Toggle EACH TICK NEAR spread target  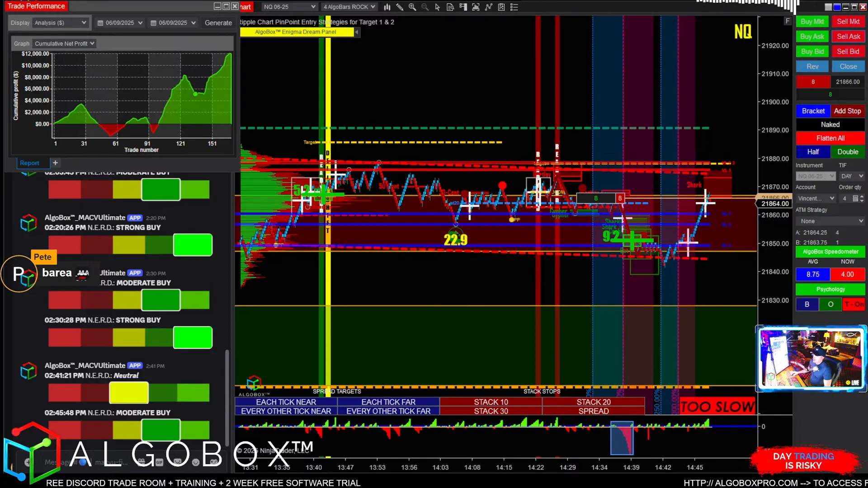click(286, 402)
